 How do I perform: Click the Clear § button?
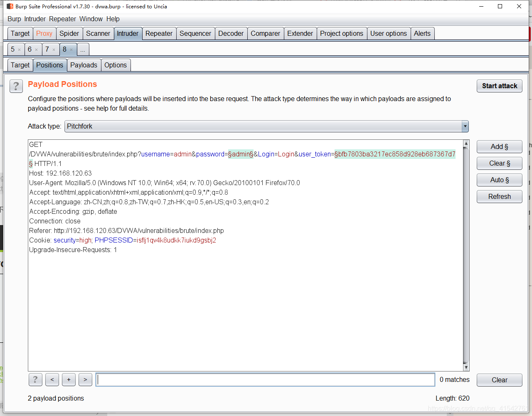point(500,163)
